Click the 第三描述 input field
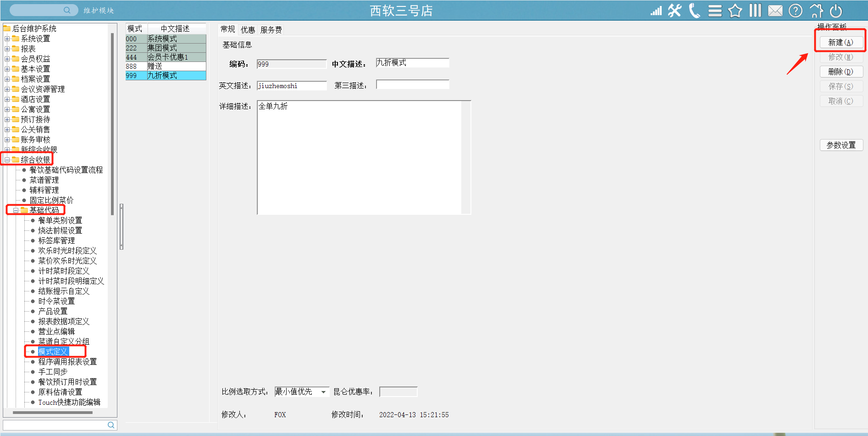The width and height of the screenshot is (868, 436). (x=412, y=85)
